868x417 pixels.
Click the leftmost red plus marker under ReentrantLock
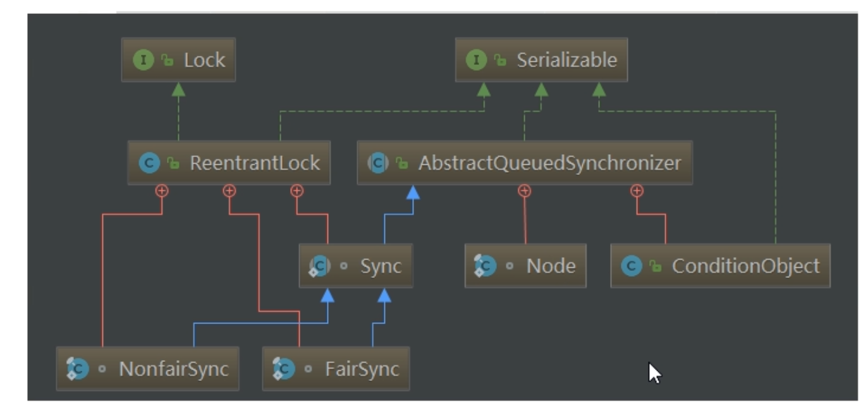pos(162,190)
